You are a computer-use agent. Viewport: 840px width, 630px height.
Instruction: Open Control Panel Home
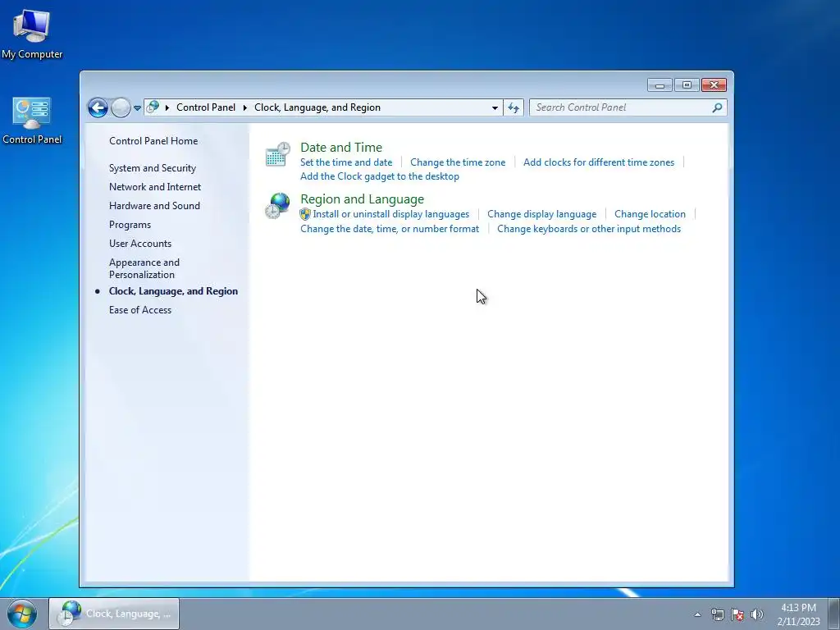(x=153, y=141)
